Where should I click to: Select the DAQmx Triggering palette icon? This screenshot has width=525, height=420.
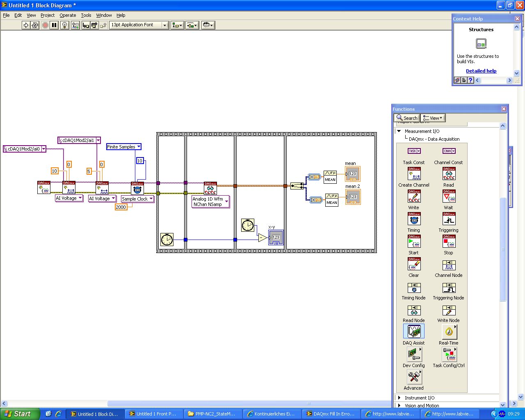(449, 219)
